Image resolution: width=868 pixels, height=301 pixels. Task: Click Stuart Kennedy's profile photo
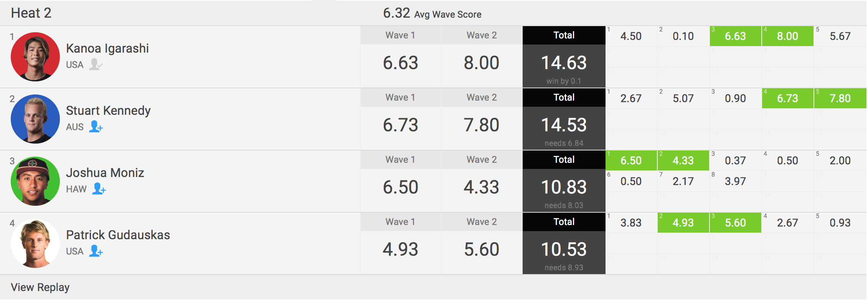(x=35, y=119)
